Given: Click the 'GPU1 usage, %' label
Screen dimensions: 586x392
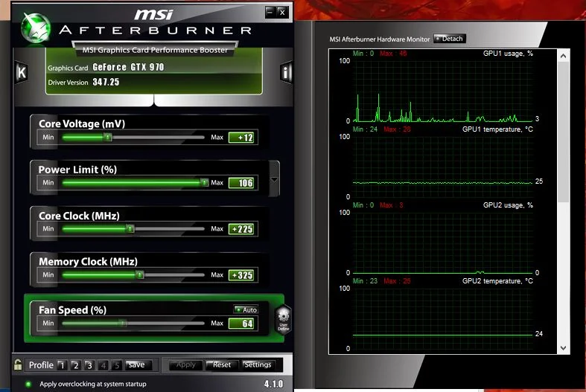Looking at the screenshot, I should click(x=508, y=54).
